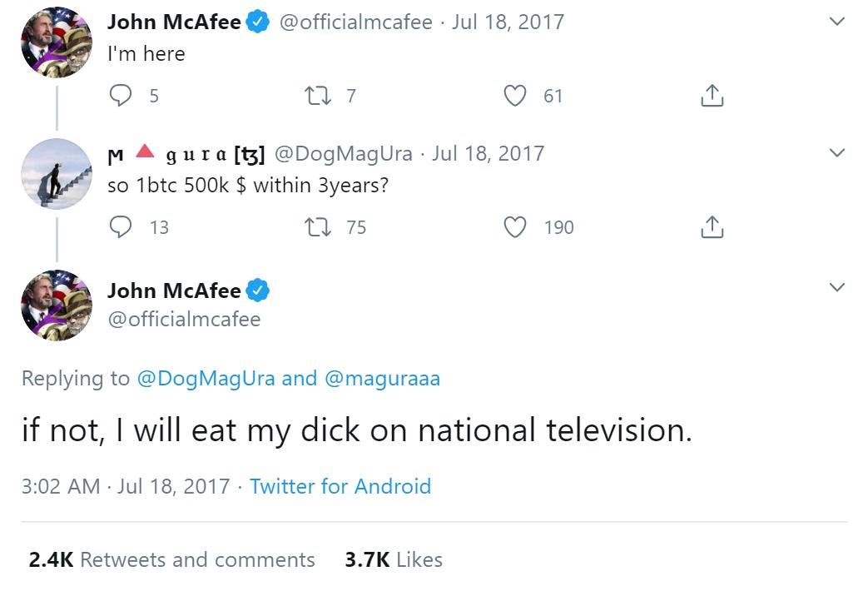Image resolution: width=868 pixels, height=591 pixels.
Task: Share the second tweet via share icon
Action: (x=712, y=226)
